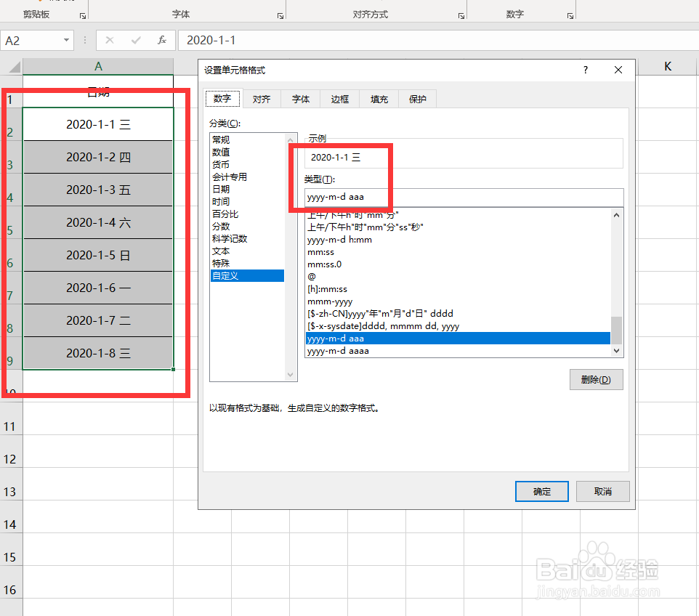Select cell containing 2020-1-5 日

(x=98, y=256)
